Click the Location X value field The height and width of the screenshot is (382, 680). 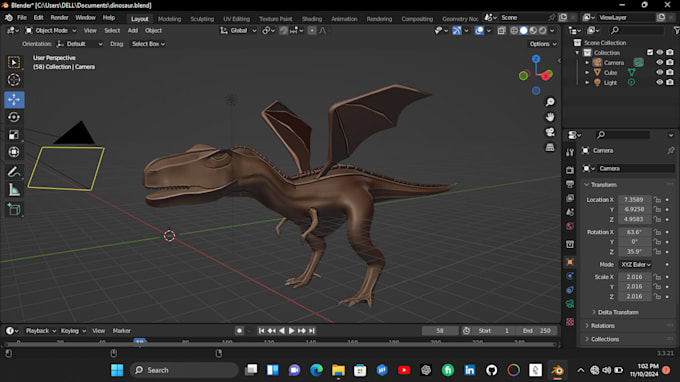point(634,199)
